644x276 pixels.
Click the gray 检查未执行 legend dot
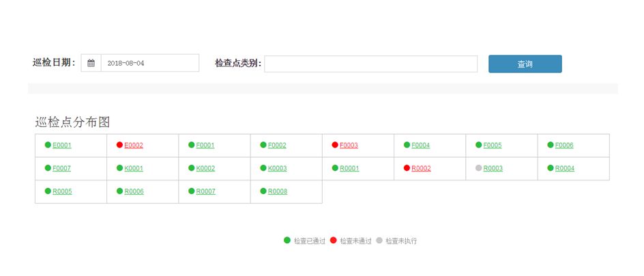point(379,240)
